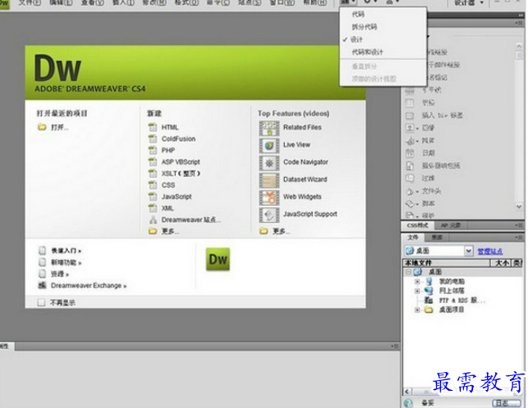The width and height of the screenshot is (532, 408).
Task: Open the Dataset Wizard video thumbnail
Action: (x=269, y=180)
